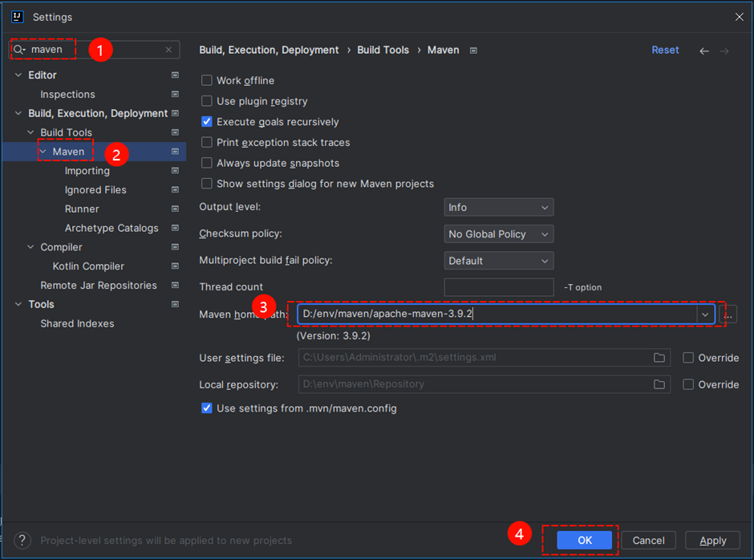Viewport: 754px width, 560px height.
Task: Browse for User settings file folder
Action: 659,358
